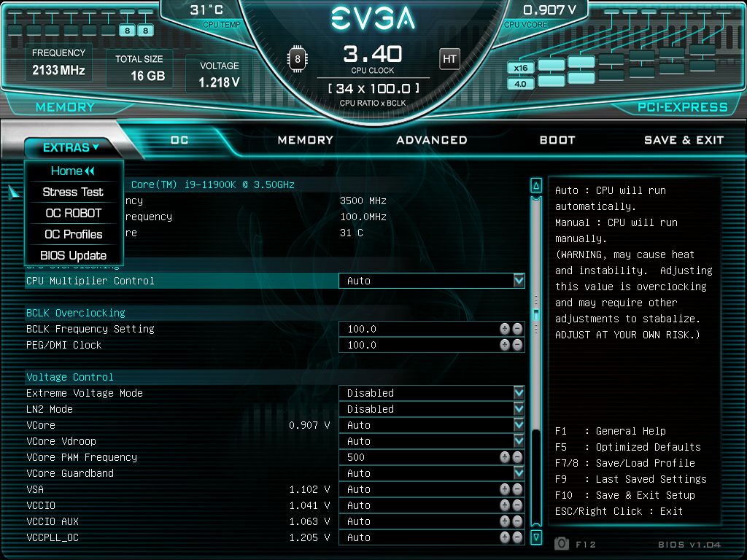The width and height of the screenshot is (747, 560).
Task: Click the 0.907 V CPU VCORE reading
Action: coord(549,10)
